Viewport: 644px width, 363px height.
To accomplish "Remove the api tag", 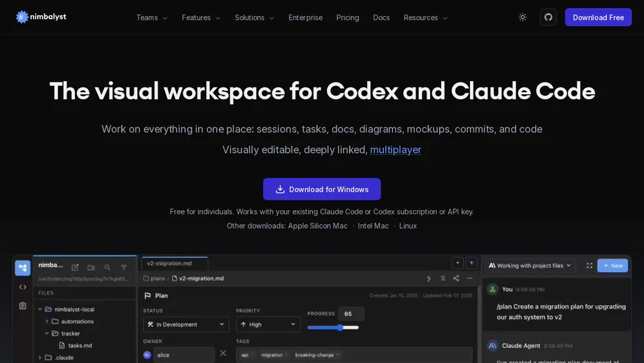I will coord(253,355).
